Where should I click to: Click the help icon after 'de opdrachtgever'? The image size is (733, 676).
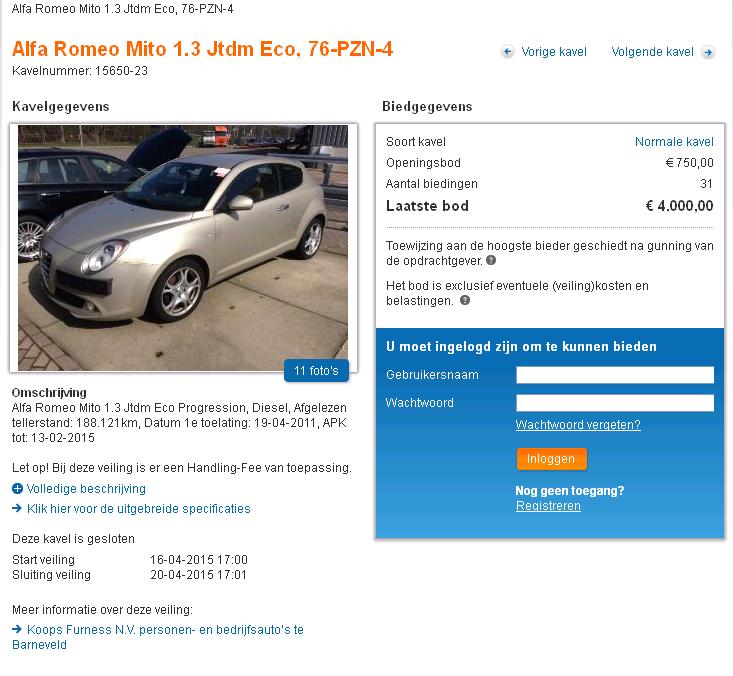491,260
